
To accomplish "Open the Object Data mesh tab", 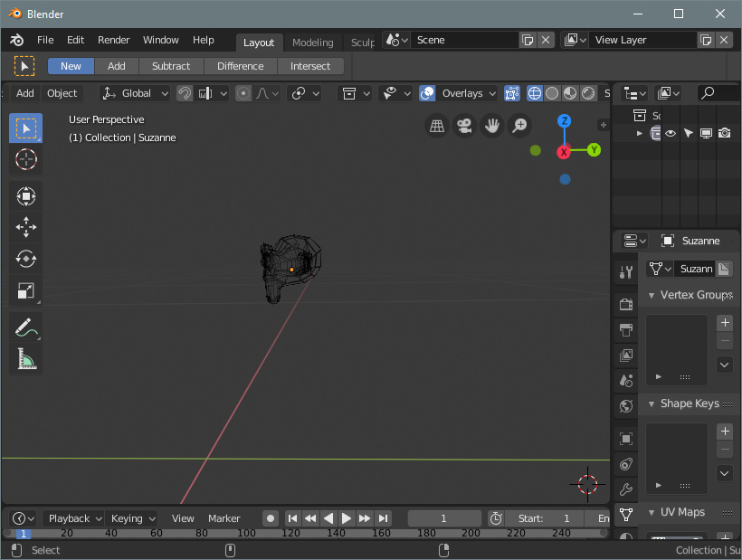I will 626,515.
